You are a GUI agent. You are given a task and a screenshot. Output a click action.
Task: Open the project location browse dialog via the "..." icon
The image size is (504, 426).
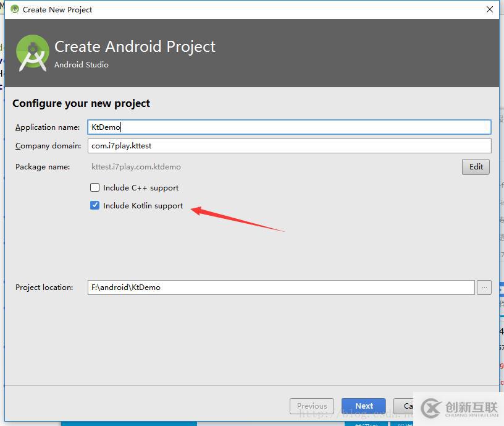[x=484, y=287]
